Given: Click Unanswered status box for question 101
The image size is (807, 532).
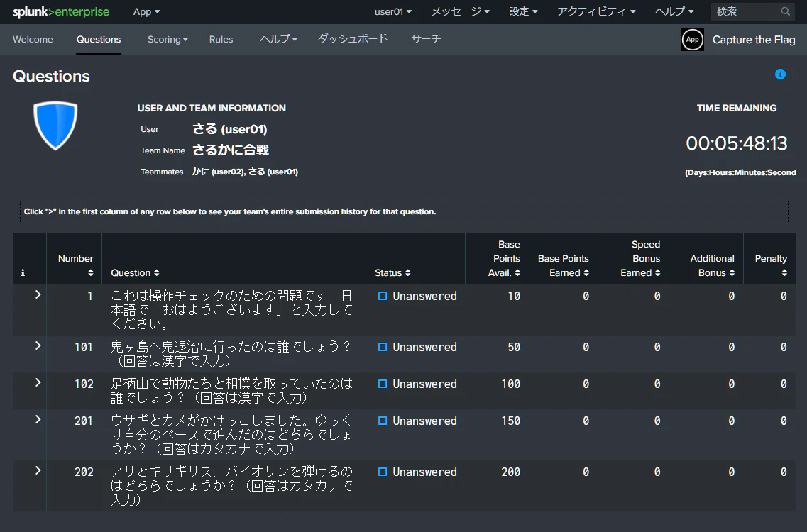Looking at the screenshot, I should tap(383, 347).
